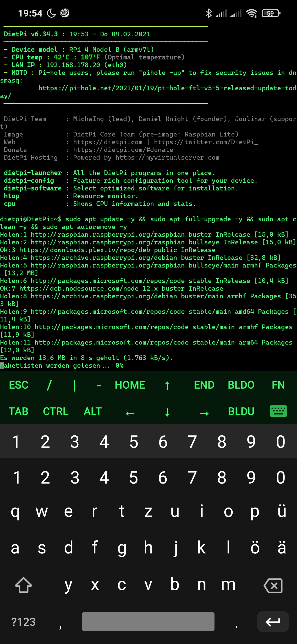Tap the shift key on keyboard
The height and width of the screenshot is (644, 297).
click(x=24, y=585)
